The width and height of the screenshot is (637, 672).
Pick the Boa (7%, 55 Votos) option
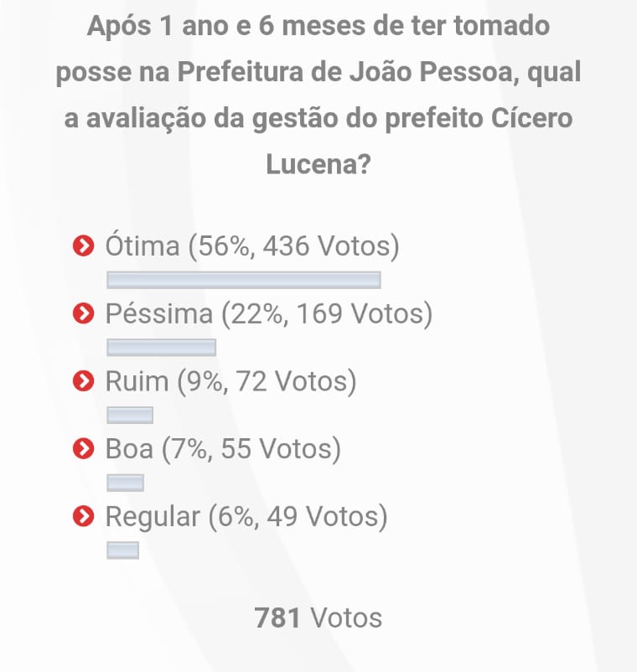pos(223,450)
